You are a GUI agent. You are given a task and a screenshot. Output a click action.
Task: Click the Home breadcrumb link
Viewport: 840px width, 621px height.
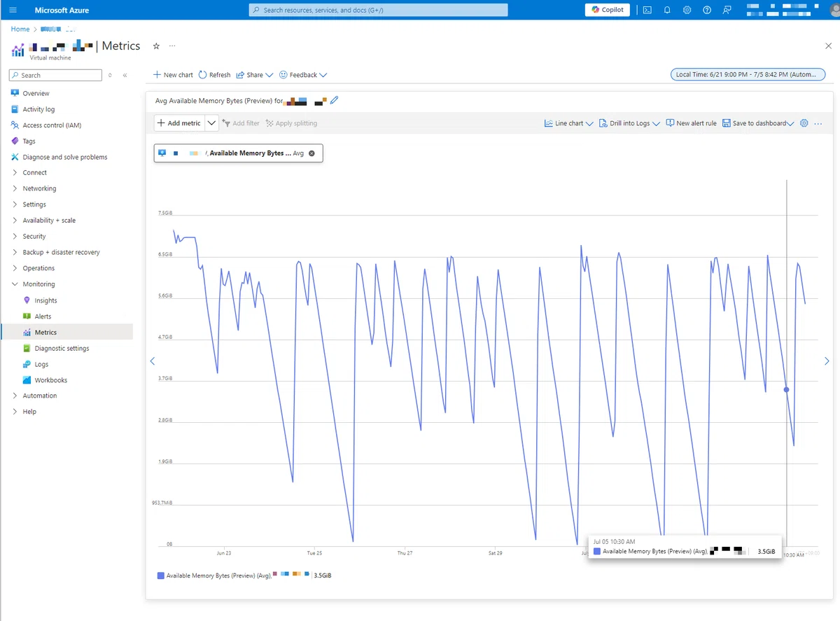click(x=20, y=29)
